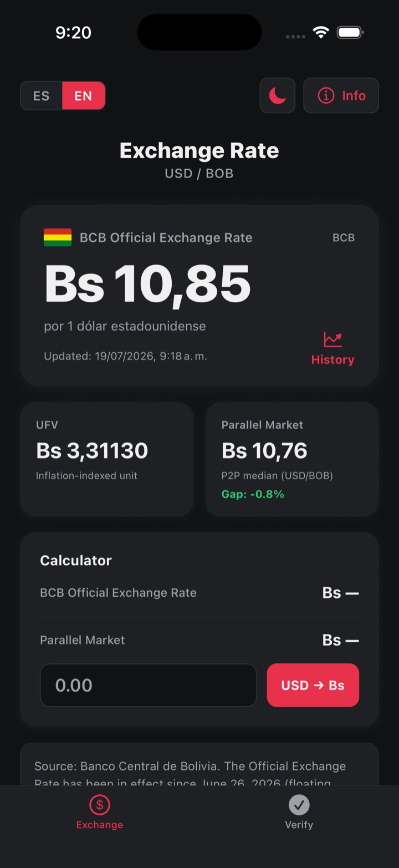Image resolution: width=399 pixels, height=868 pixels.
Task: Open the History chart icon
Action: [x=333, y=339]
